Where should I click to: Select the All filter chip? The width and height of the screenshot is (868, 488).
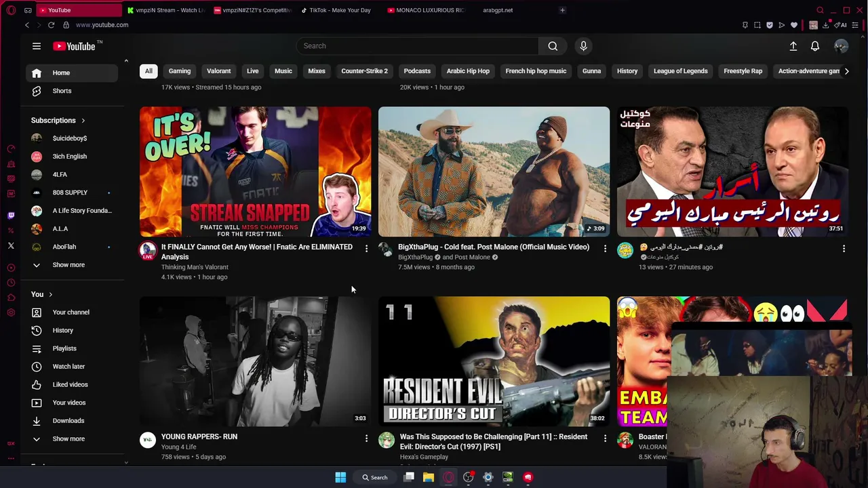149,71
